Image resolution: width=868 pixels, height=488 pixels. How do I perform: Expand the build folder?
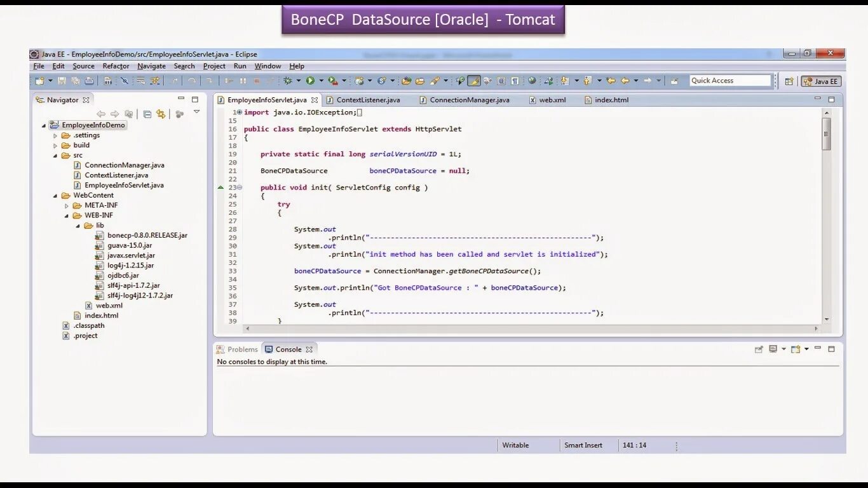(55, 146)
